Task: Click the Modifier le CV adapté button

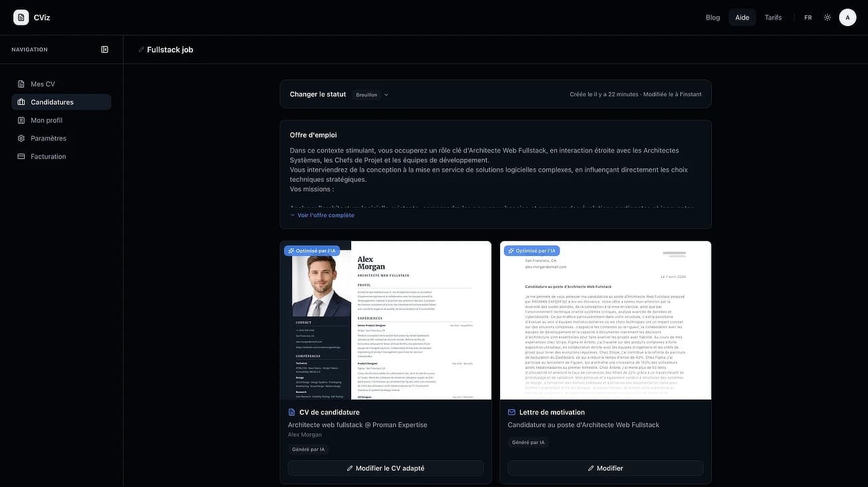Action: pyautogui.click(x=386, y=468)
